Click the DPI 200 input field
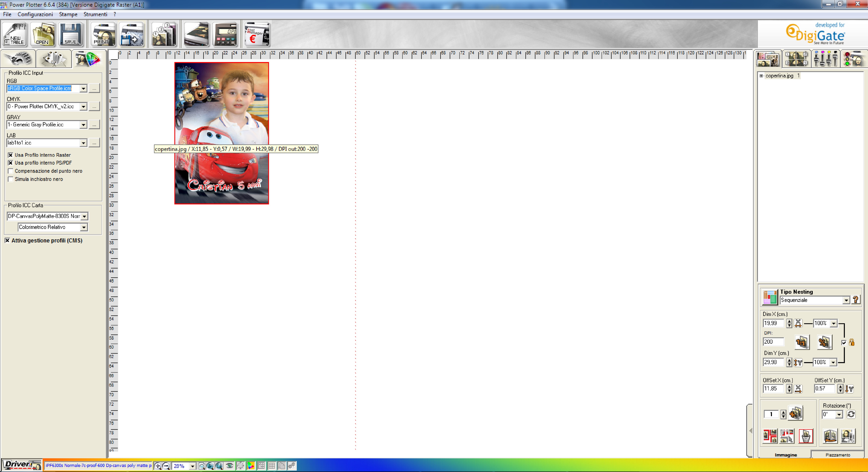The image size is (868, 472). (773, 342)
